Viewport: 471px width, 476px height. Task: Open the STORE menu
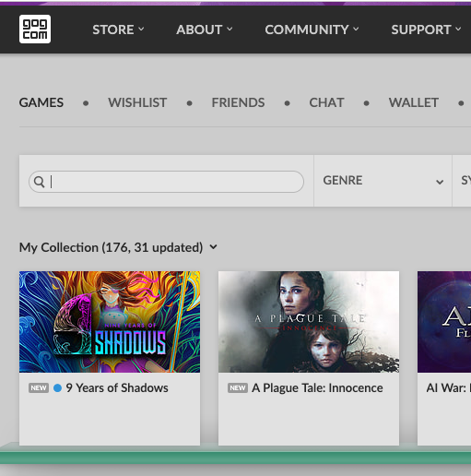(118, 30)
